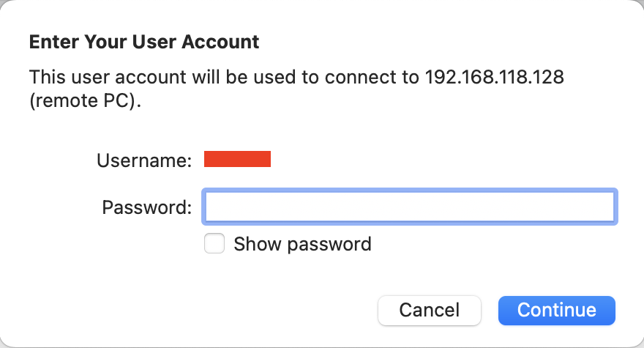Click the 192.168.118.128 address text
Image resolution: width=644 pixels, height=348 pixels.
(494, 77)
